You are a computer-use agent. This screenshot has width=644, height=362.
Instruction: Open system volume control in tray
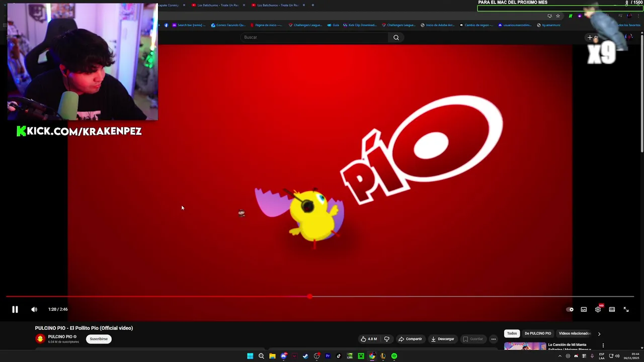click(x=617, y=356)
